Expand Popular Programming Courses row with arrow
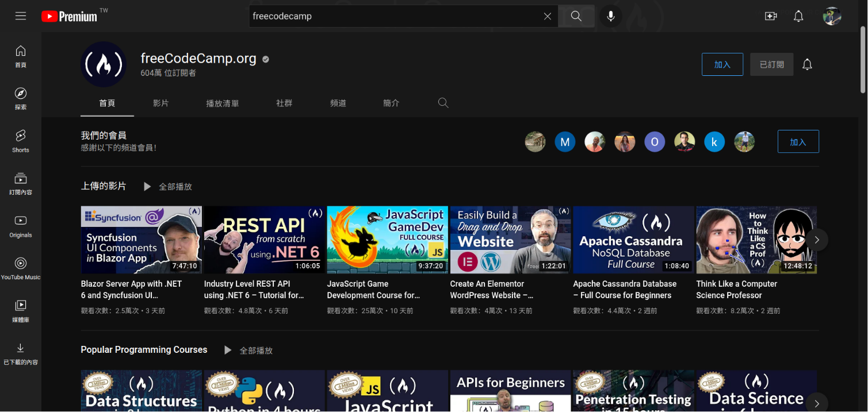 (x=816, y=403)
